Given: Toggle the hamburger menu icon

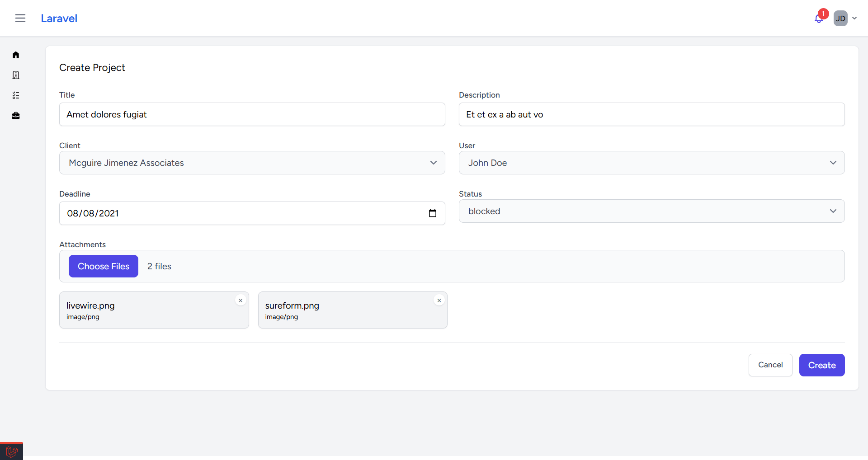Looking at the screenshot, I should pos(20,18).
